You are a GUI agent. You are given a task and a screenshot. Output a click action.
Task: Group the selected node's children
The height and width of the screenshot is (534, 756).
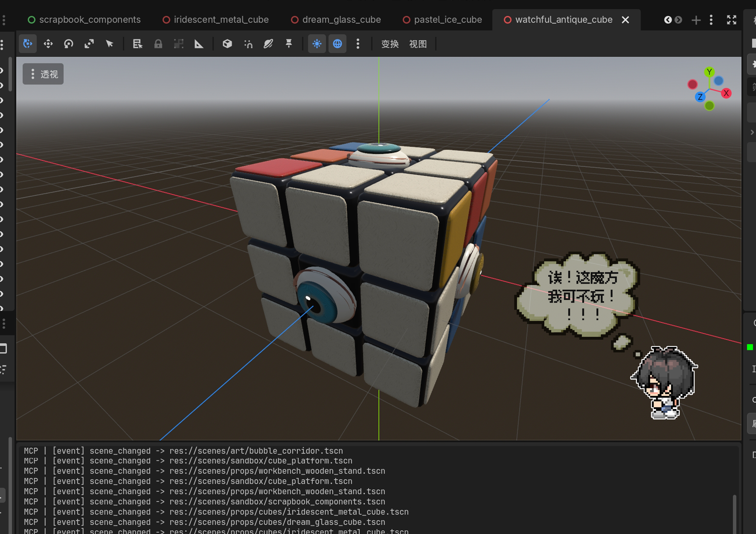(178, 44)
